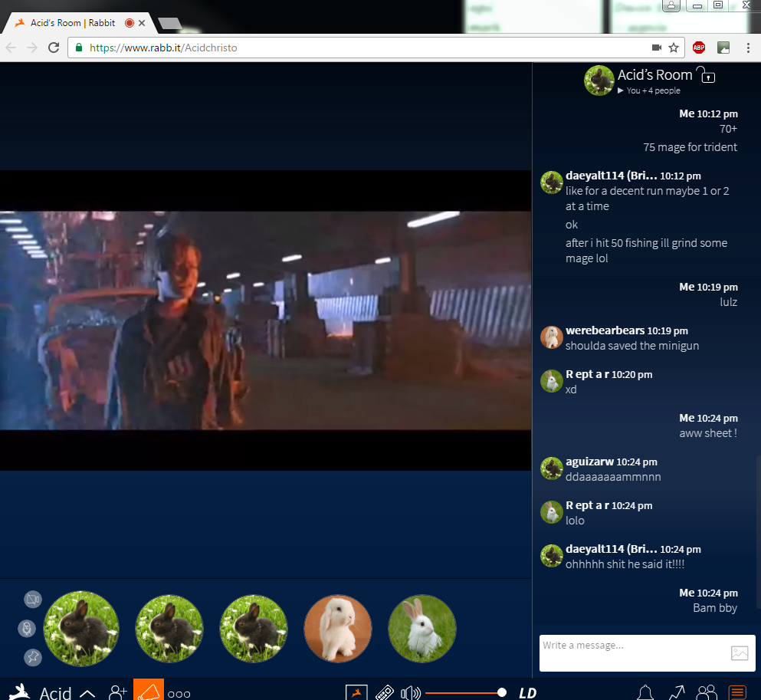Toggle the camera off icon

[x=32, y=600]
